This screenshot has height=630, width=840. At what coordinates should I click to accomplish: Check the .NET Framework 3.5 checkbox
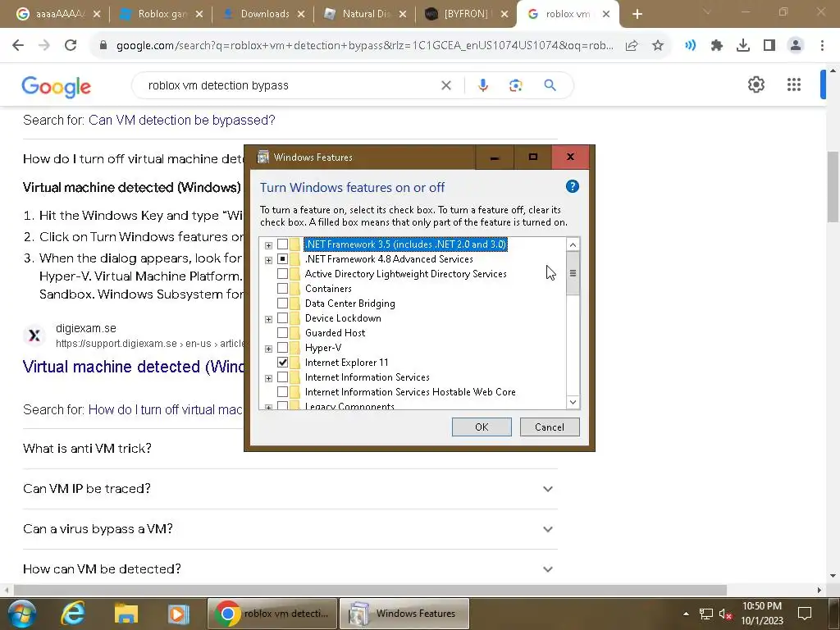[x=282, y=244]
